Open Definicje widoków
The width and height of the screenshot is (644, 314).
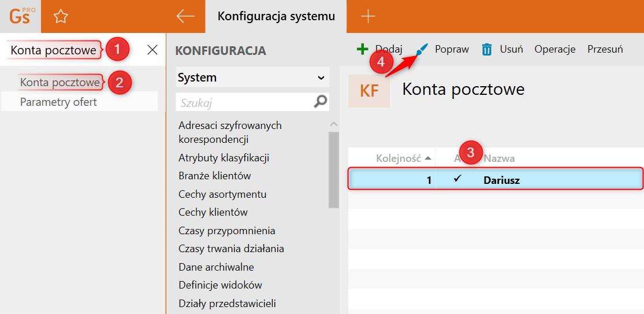[x=220, y=285]
